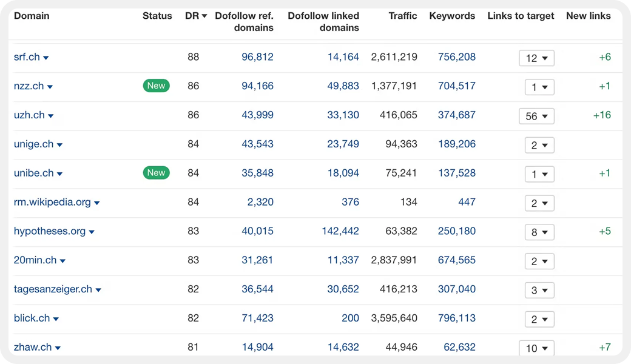This screenshot has width=631, height=364.
Task: Click srf.ch traffic value 2,611,219
Action: point(394,57)
